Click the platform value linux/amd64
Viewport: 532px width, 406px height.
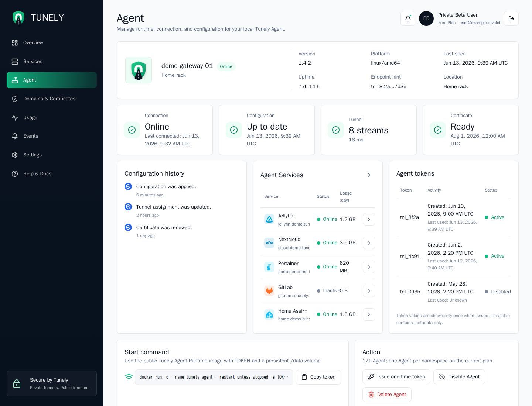386,63
